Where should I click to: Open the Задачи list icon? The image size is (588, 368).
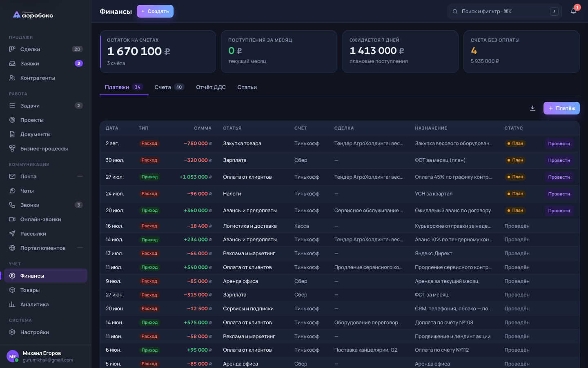[12, 105]
